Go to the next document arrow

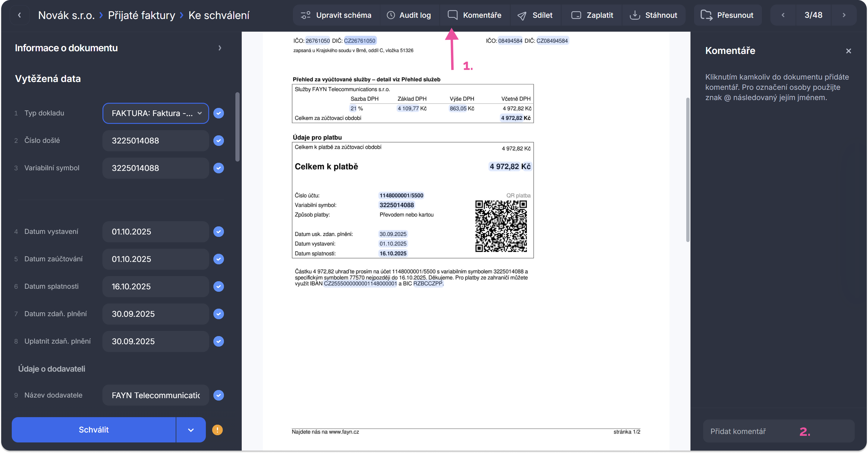pos(844,15)
